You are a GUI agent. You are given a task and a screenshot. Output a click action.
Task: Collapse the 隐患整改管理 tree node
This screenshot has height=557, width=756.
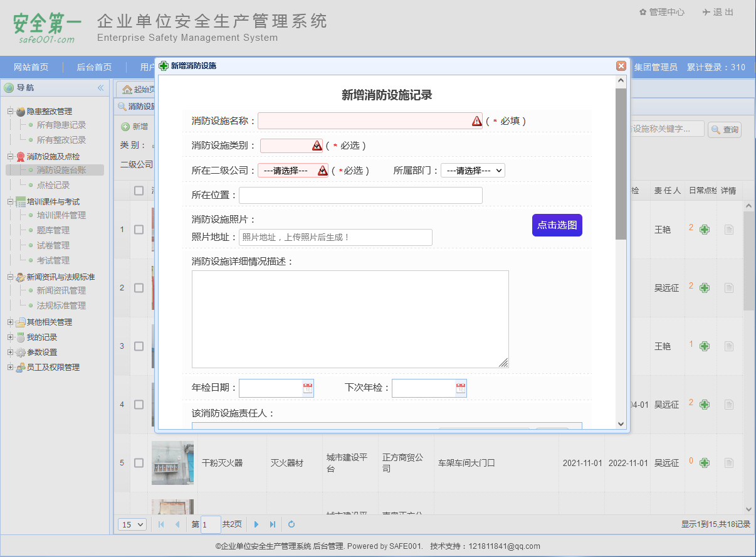click(10, 112)
